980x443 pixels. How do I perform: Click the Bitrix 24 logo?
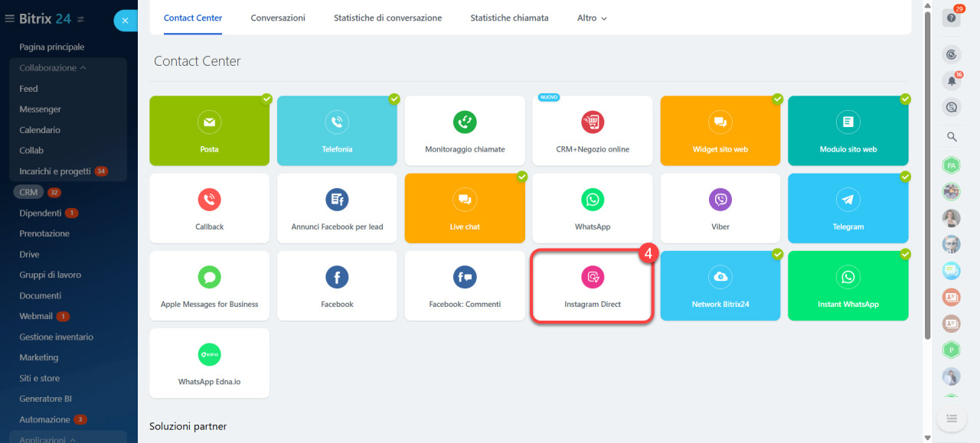point(45,18)
